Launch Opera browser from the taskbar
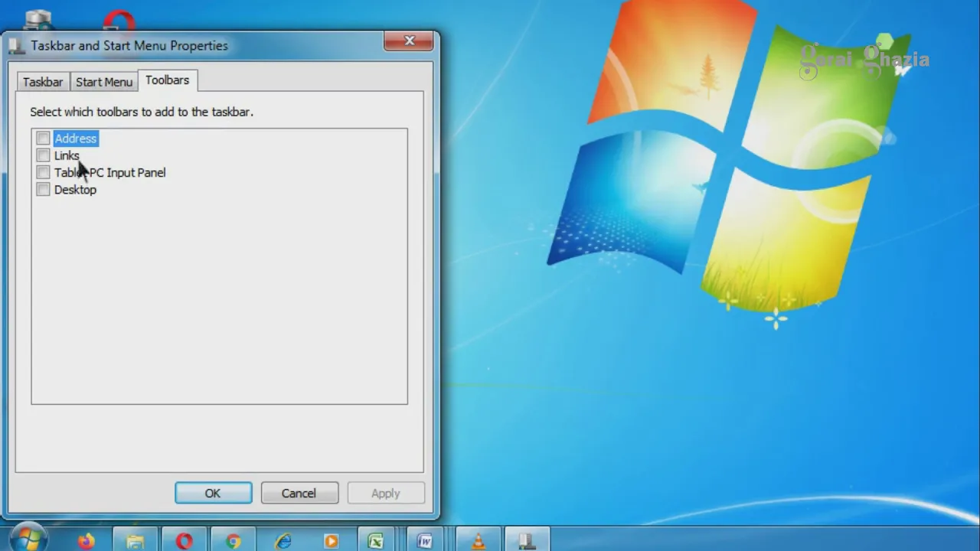This screenshot has width=980, height=551. (x=184, y=541)
